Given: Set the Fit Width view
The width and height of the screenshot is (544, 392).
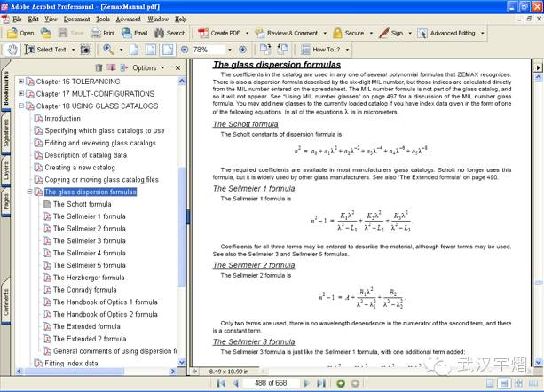Looking at the screenshot, I should click(168, 50).
